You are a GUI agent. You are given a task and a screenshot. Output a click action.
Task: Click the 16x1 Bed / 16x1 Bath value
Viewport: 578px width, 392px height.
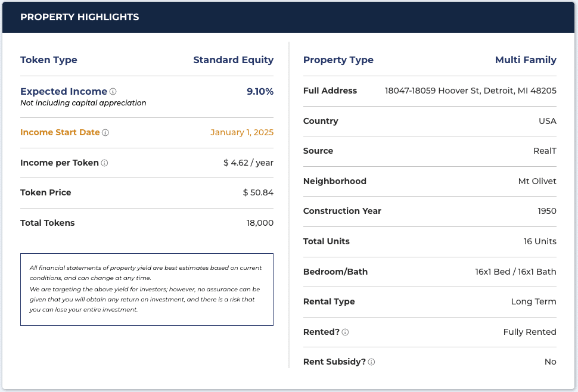[x=515, y=272]
